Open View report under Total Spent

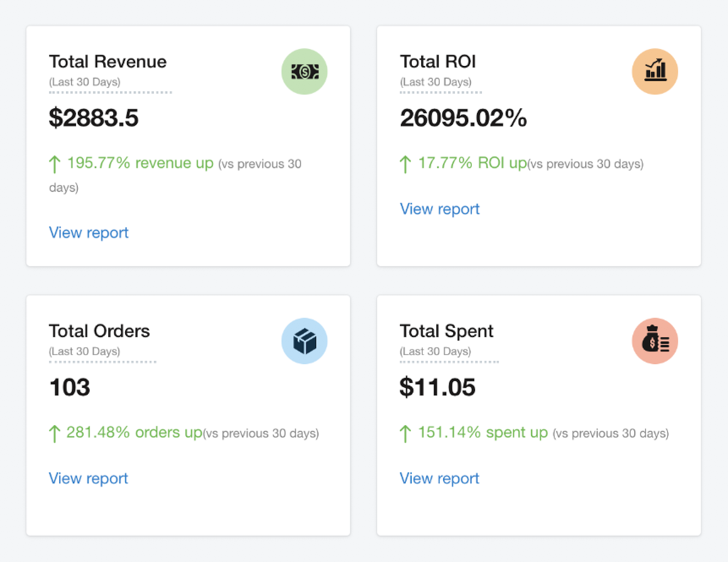click(439, 478)
